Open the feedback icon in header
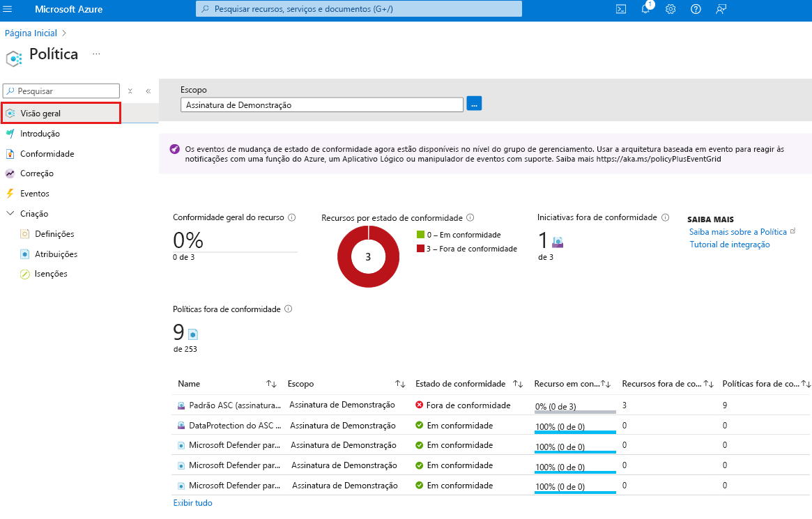This screenshot has height=519, width=812. [x=721, y=9]
